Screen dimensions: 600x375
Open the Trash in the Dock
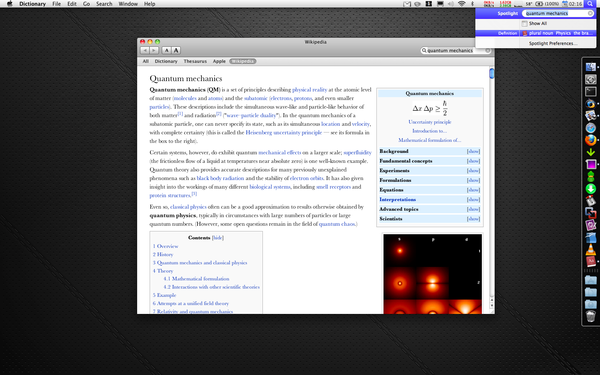click(590, 317)
